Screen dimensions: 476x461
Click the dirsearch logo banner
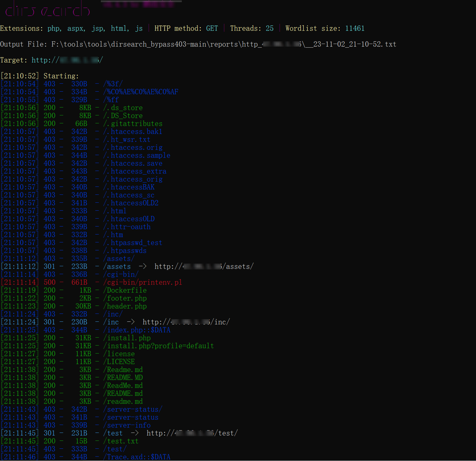click(x=48, y=9)
